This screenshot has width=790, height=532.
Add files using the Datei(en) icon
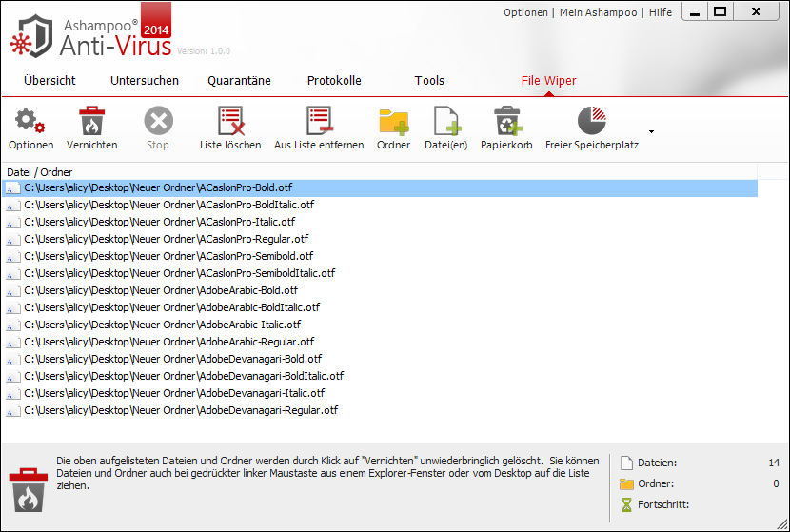[446, 122]
